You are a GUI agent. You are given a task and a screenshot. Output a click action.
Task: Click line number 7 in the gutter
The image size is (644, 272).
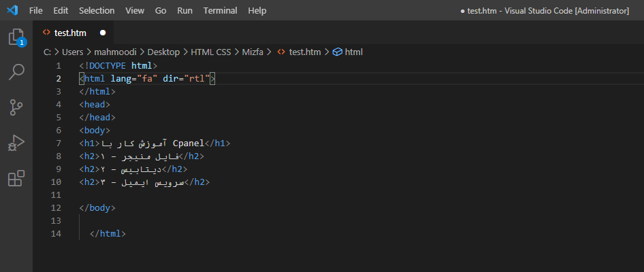[59, 143]
